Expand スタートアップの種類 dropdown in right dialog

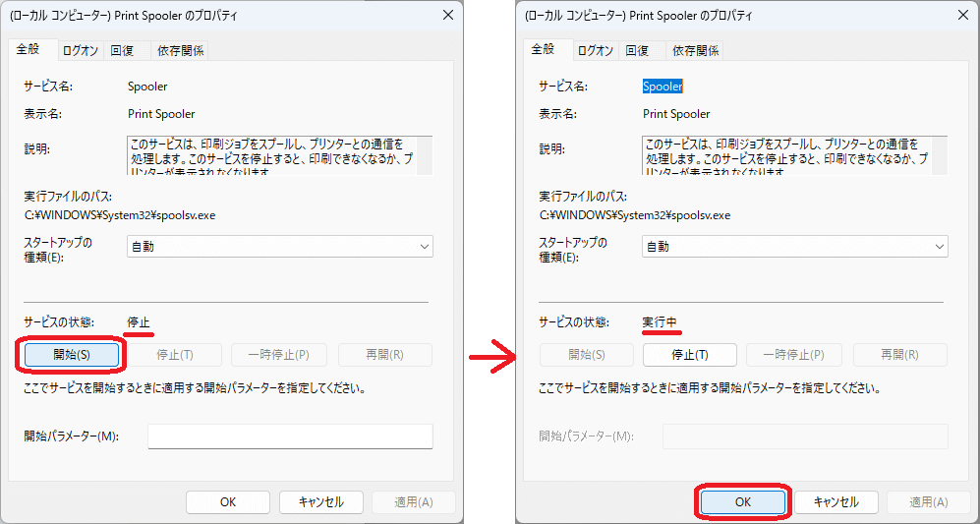[x=794, y=246]
